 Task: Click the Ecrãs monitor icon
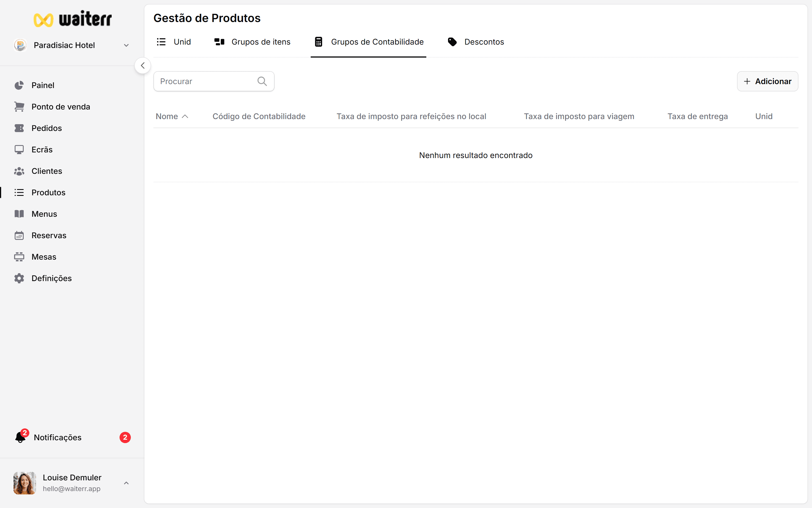pos(19,150)
